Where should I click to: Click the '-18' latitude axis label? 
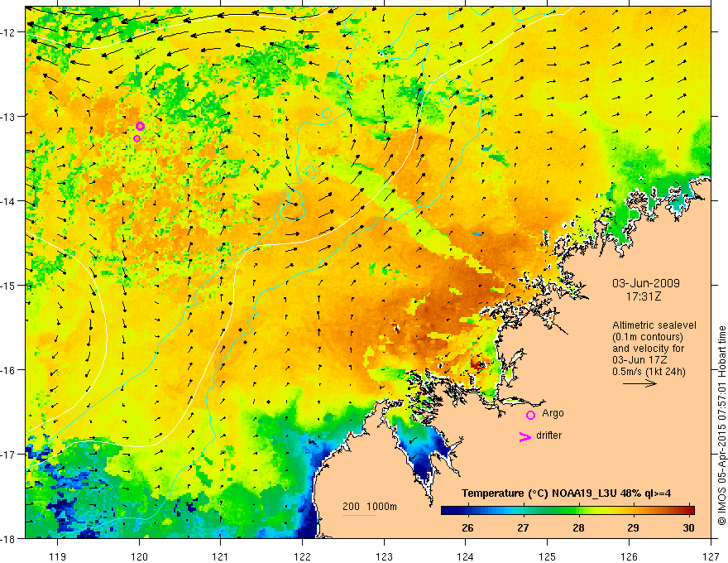[9, 538]
